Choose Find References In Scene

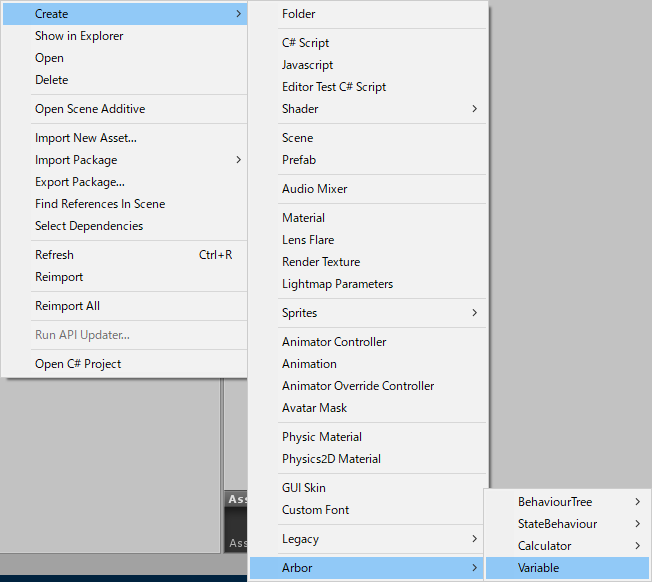[x=100, y=204]
